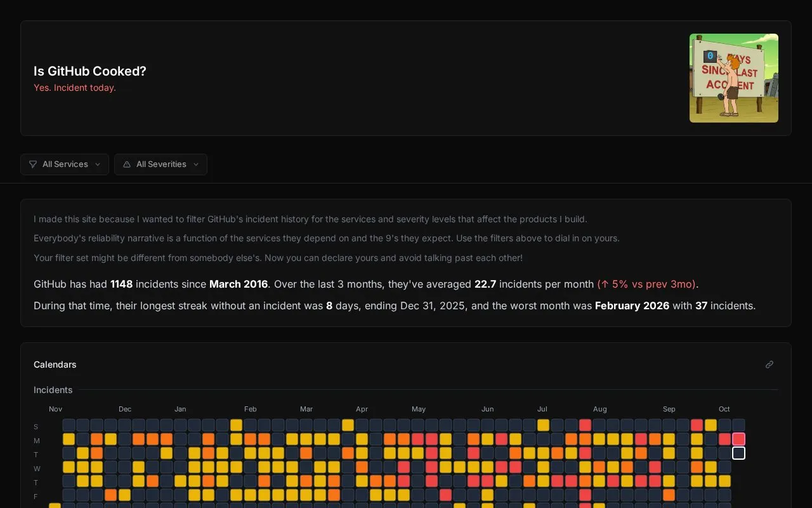
Task: Click the "Aug" month label
Action: tap(599, 409)
